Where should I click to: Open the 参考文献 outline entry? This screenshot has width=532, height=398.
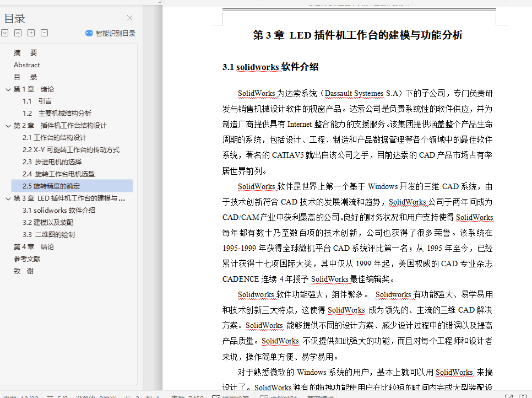click(x=27, y=259)
